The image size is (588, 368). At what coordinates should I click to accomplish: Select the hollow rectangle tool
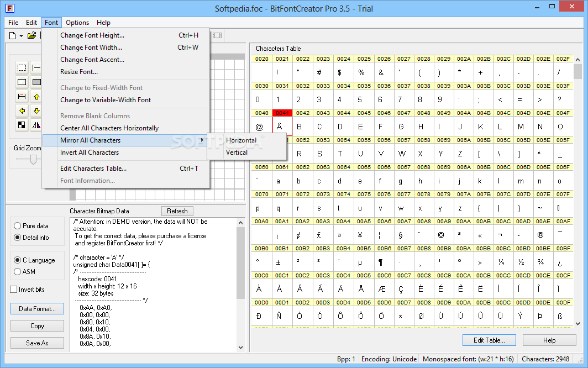(22, 82)
